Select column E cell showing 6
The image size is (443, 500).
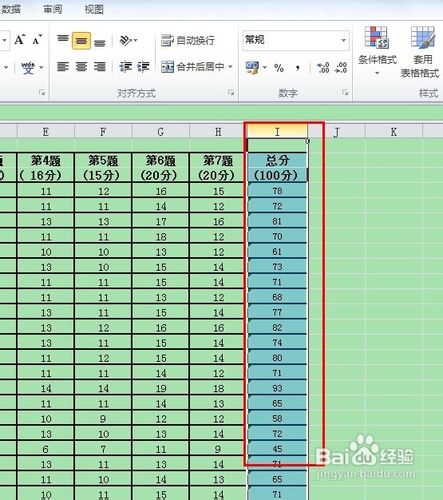(46, 449)
